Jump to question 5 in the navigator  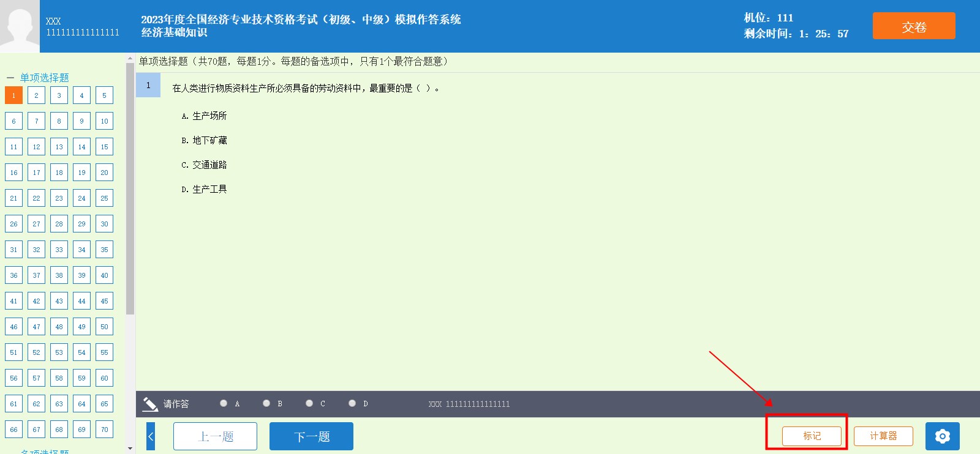point(104,95)
